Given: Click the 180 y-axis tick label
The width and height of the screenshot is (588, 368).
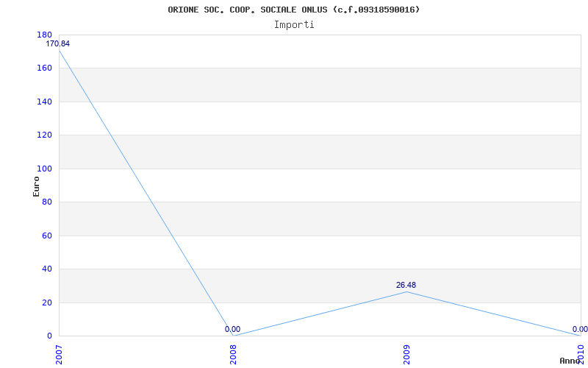Looking at the screenshot, I should [x=44, y=35].
